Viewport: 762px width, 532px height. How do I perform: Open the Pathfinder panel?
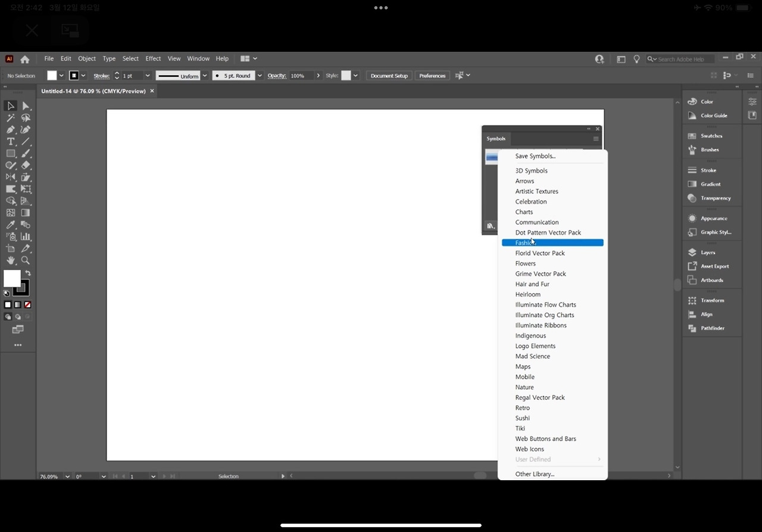(711, 328)
